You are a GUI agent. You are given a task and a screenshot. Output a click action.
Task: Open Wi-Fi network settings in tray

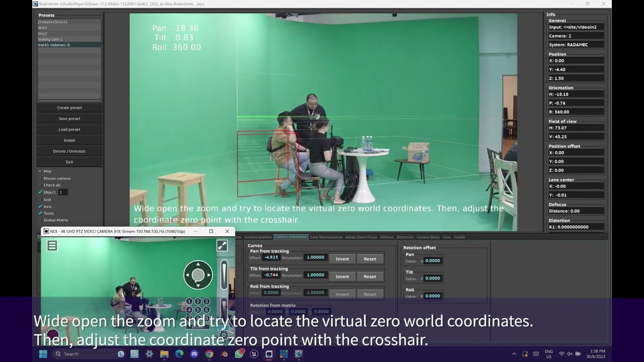(x=561, y=354)
